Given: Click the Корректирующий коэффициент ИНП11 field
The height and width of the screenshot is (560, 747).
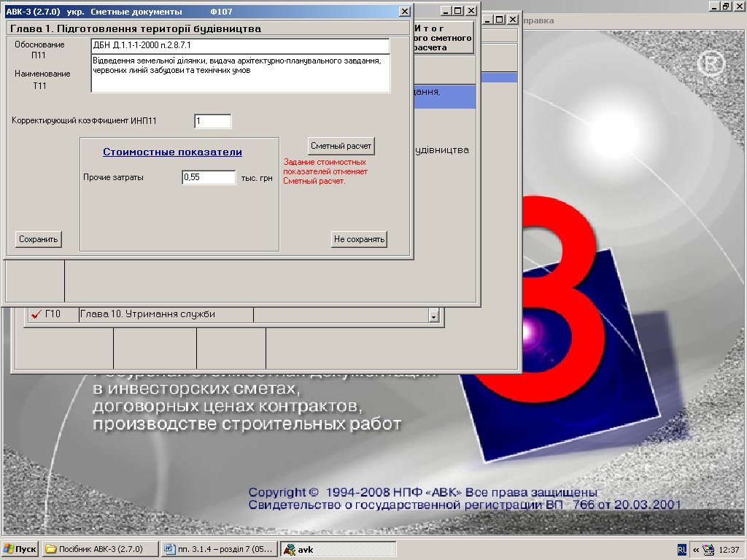Looking at the screenshot, I should [213, 121].
